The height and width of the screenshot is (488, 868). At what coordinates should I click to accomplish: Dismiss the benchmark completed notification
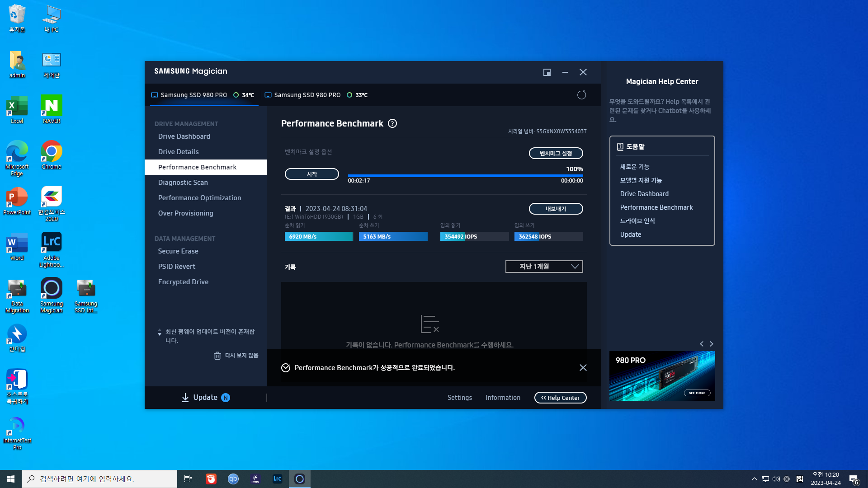click(x=583, y=368)
